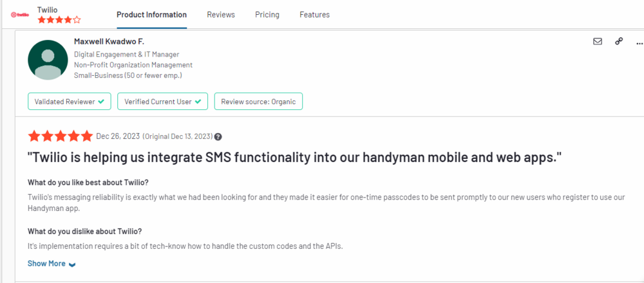Click the Review source: Organic badge
This screenshot has width=644, height=283.
pyautogui.click(x=258, y=102)
